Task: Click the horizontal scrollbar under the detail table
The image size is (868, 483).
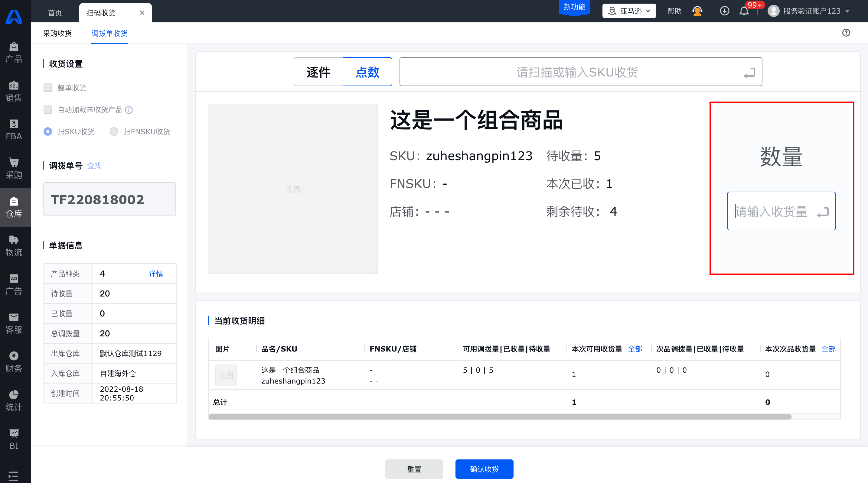Action: pyautogui.click(x=500, y=417)
